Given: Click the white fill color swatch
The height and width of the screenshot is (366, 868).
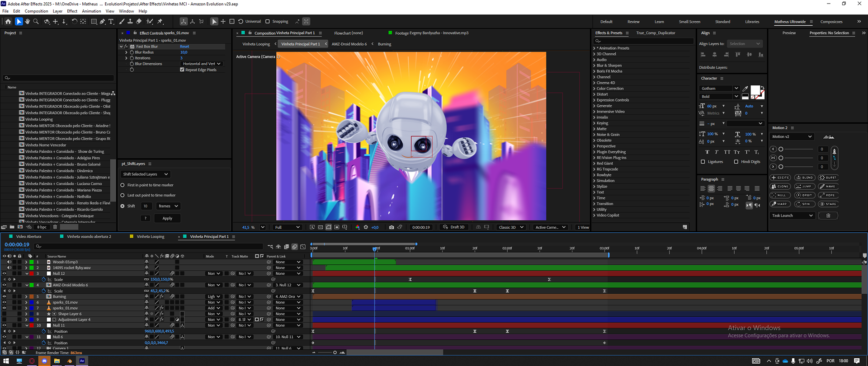Looking at the screenshot, I should tap(755, 89).
